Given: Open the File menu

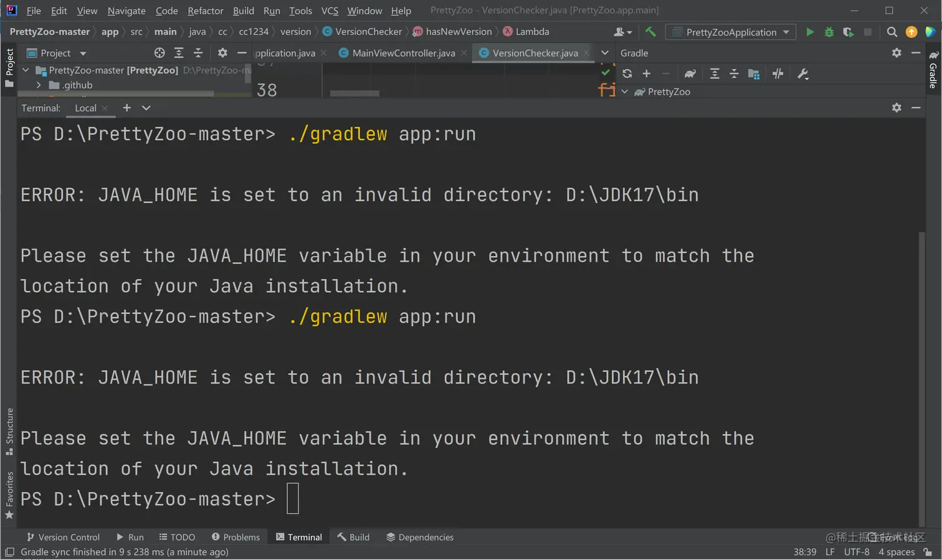Looking at the screenshot, I should [x=34, y=11].
